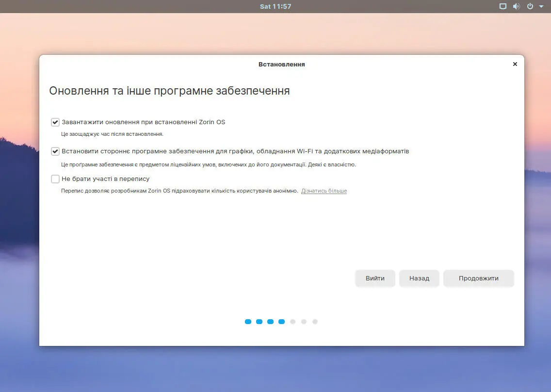Expand the system menu dropdown arrow
The width and height of the screenshot is (551, 392).
541,6
